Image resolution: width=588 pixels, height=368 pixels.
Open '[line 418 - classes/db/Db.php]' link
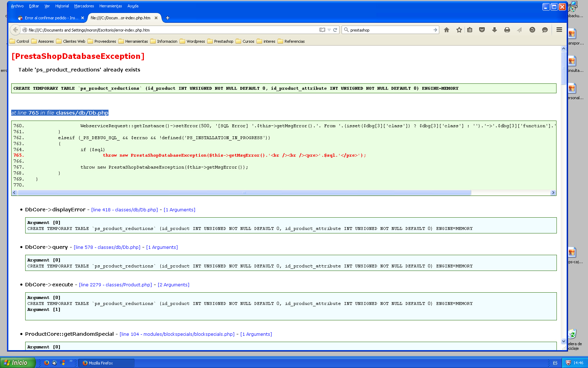(x=125, y=210)
